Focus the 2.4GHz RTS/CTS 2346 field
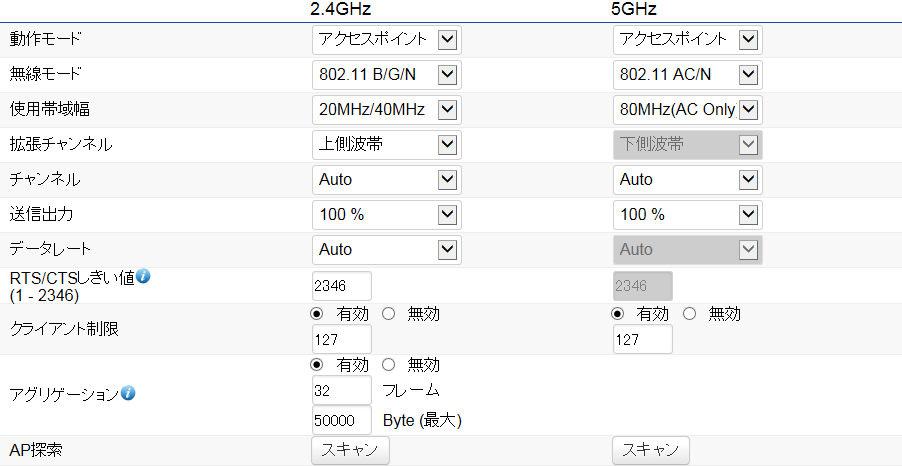This screenshot has width=902, height=466. 342,286
